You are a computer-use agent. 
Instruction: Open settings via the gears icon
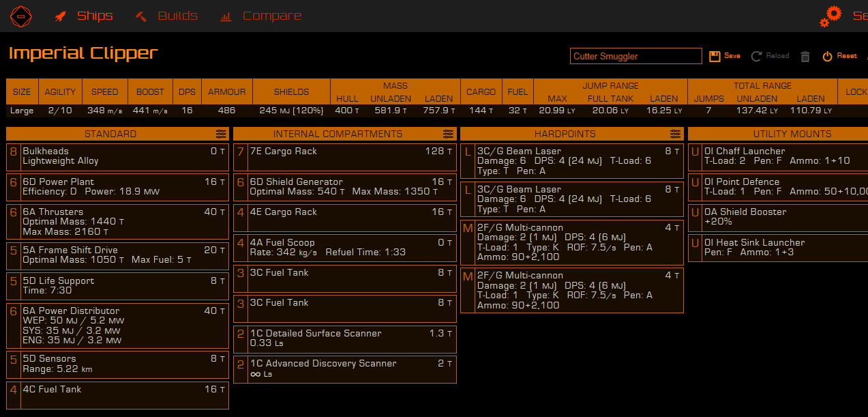tap(830, 16)
